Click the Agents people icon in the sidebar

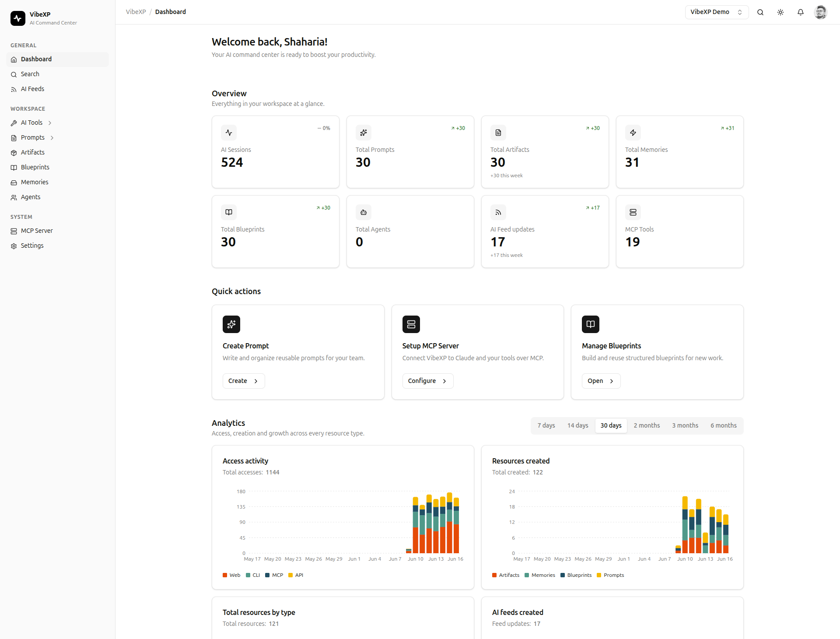click(x=14, y=197)
